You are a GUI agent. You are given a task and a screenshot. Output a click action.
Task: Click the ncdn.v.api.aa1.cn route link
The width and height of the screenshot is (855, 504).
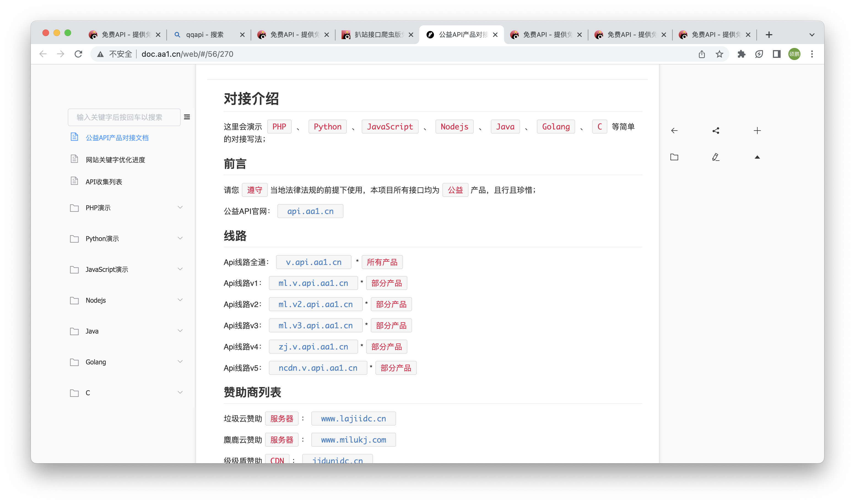[x=318, y=368]
